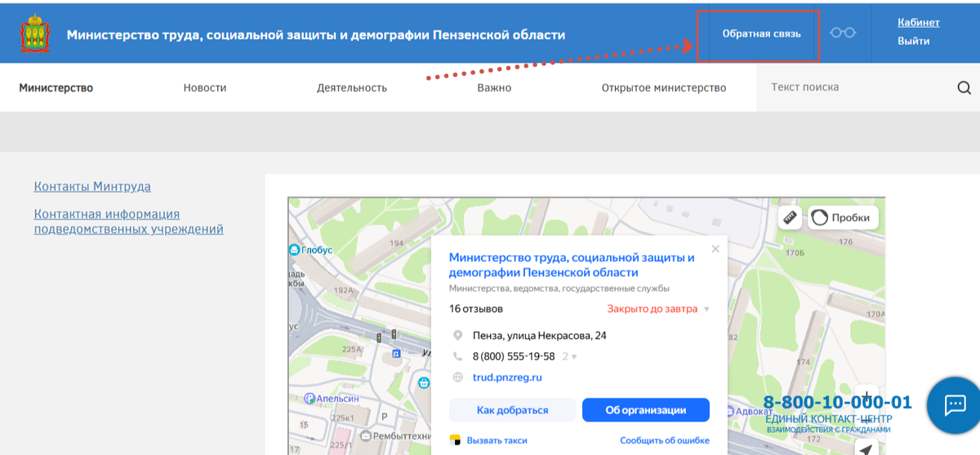
Task: Open the Министерство menu
Action: [x=56, y=88]
